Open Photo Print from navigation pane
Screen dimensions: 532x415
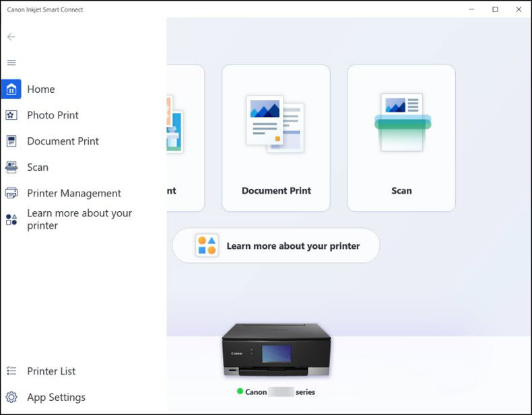53,115
